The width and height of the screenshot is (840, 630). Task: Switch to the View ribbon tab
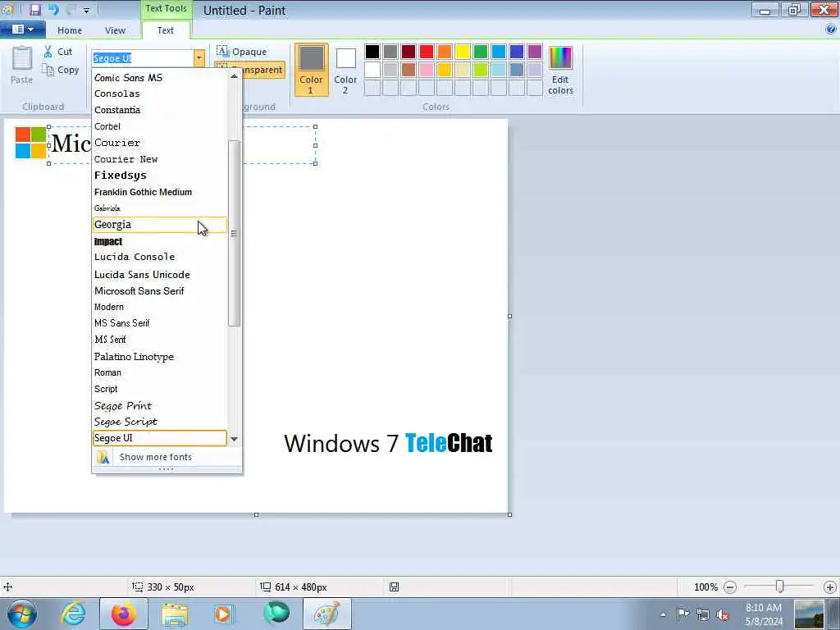click(115, 30)
